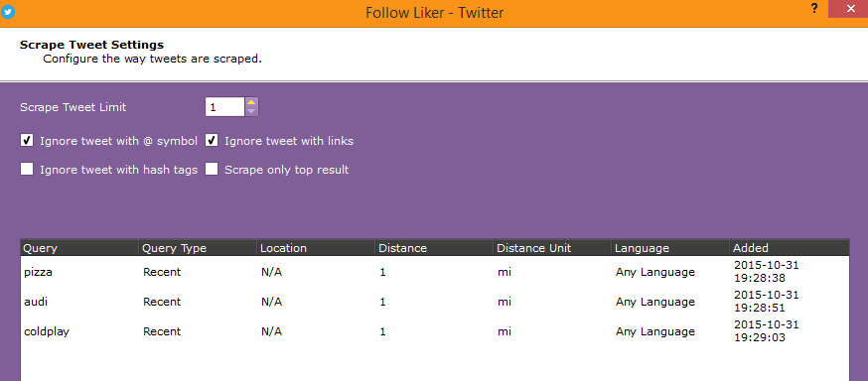Click Recent in the coldplay row

tap(162, 331)
